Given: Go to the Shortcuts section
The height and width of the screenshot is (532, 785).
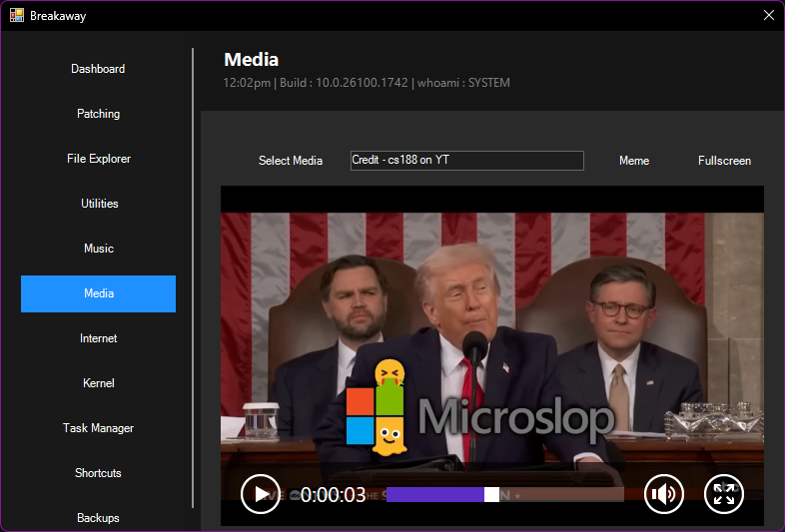Looking at the screenshot, I should coord(98,473).
